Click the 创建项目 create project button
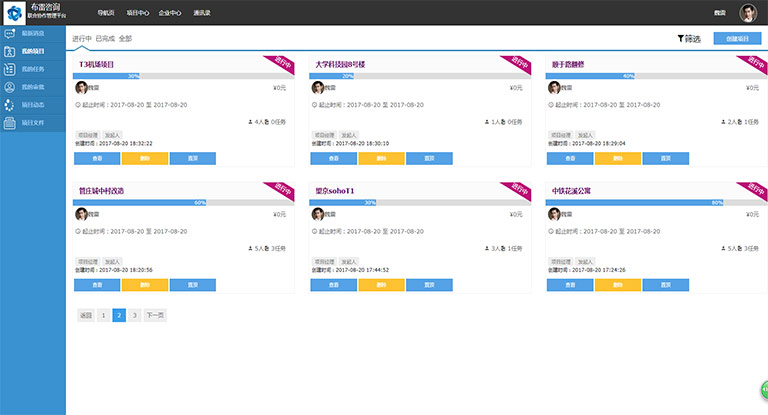The image size is (768, 415). point(737,38)
